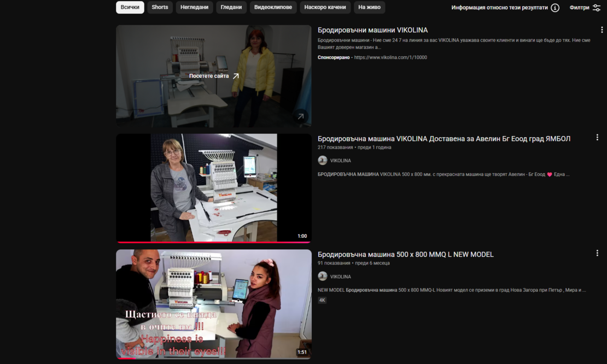This screenshot has width=607, height=364.
Task: Click the 4K quality badge
Action: point(322,300)
